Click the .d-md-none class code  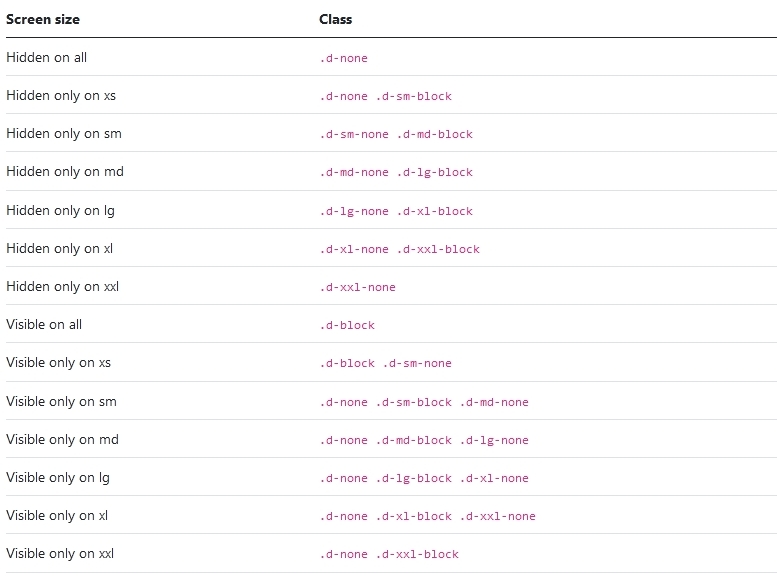point(494,402)
